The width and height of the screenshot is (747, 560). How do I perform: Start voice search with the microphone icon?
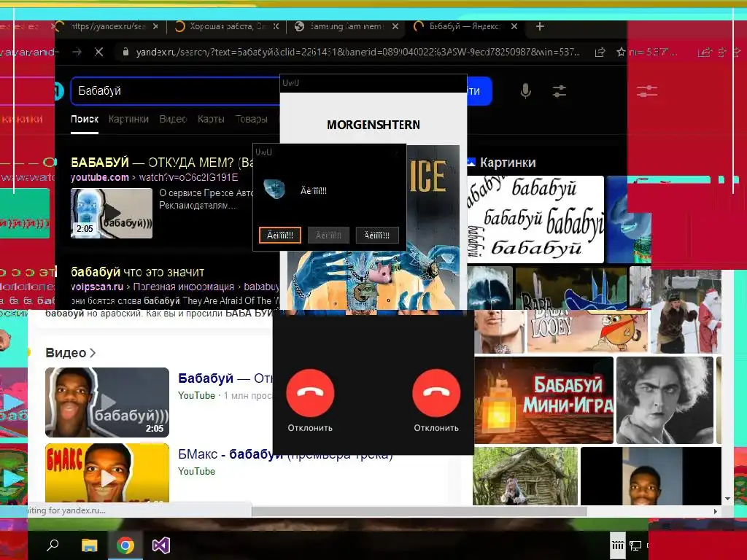525,90
